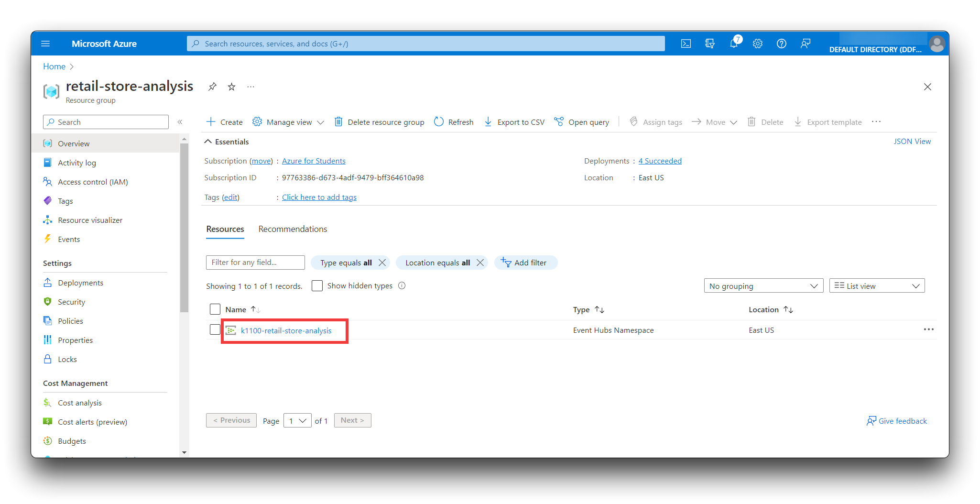Pin retail-store-analysis to dashboard
Image resolution: width=980 pixels, height=504 pixels.
212,87
